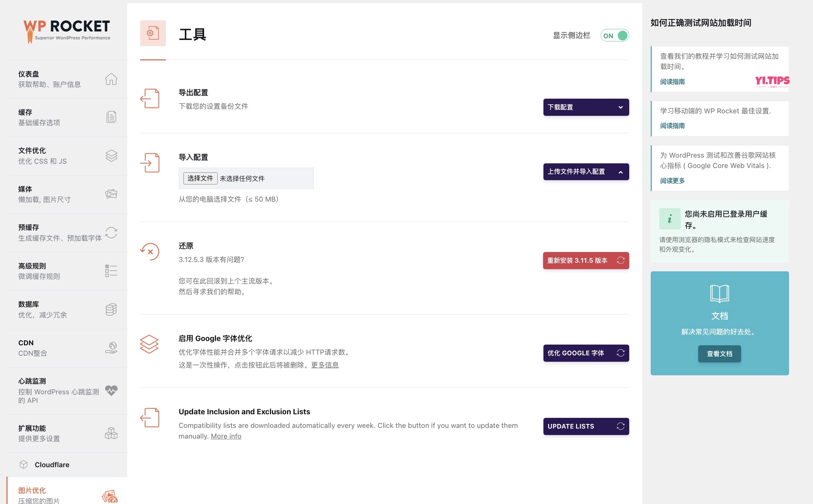Image resolution: width=813 pixels, height=504 pixels.
Task: Open the 预缓存 section
Action: [x=67, y=233]
